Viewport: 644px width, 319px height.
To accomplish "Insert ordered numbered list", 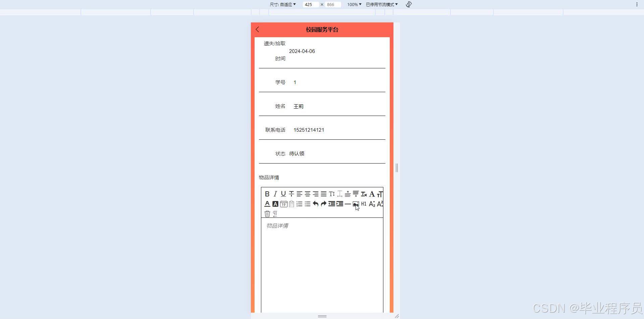I will point(299,204).
